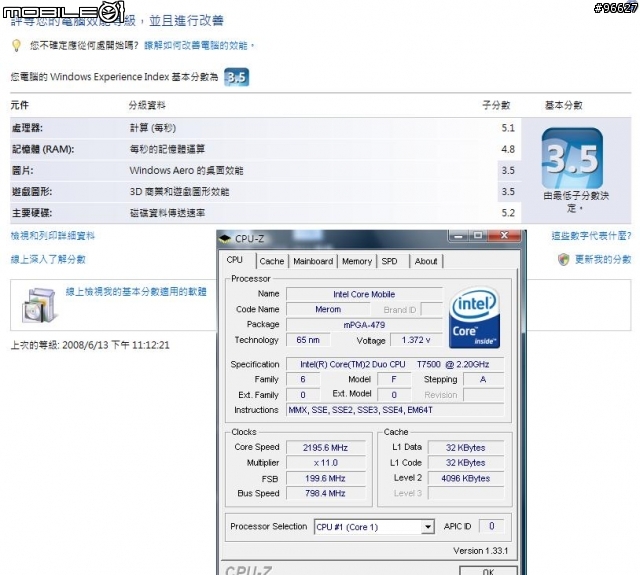640x575 pixels.
Task: Maximize the CPU-Z window
Action: pyautogui.click(x=478, y=235)
